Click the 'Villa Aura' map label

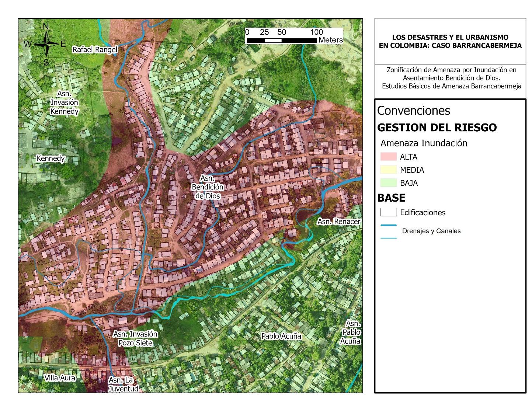point(60,378)
